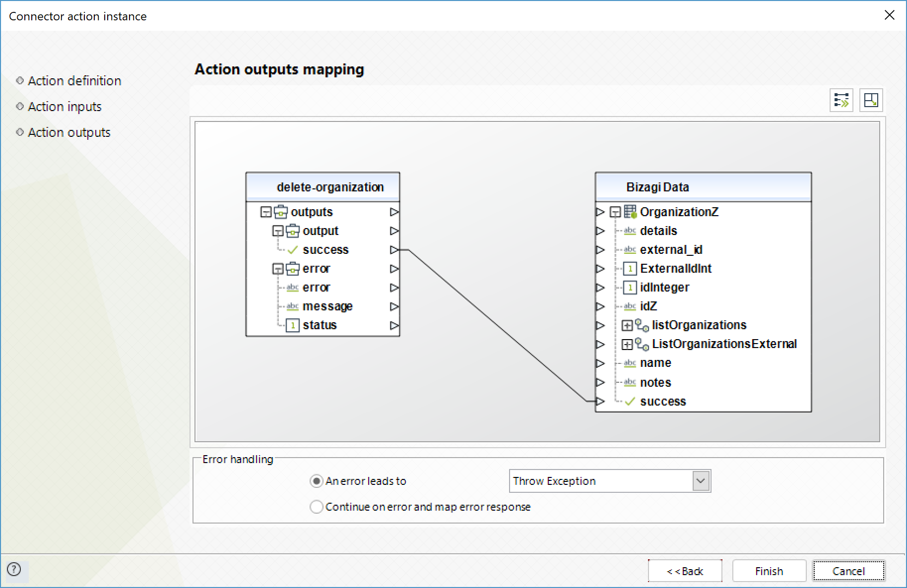Click the Bizagi Data panel header

pyautogui.click(x=704, y=187)
